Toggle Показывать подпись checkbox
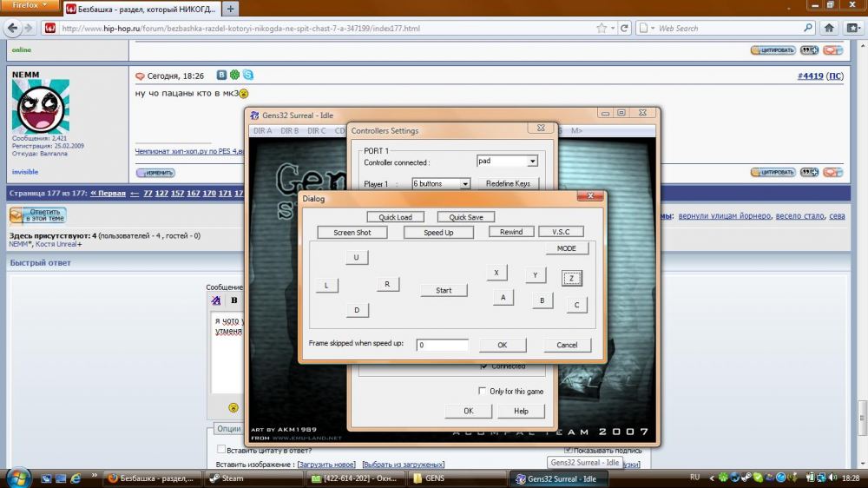 pyautogui.click(x=568, y=451)
